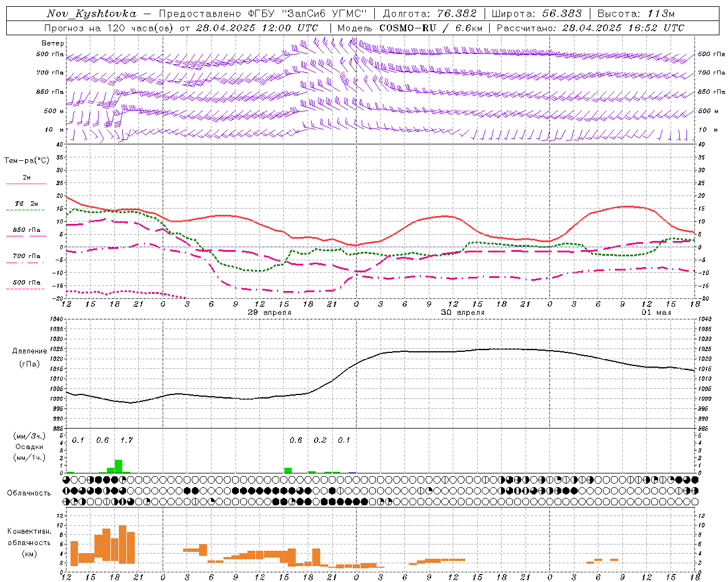Click the tallest green precipitation bar
728x582 pixels.
pyautogui.click(x=118, y=466)
